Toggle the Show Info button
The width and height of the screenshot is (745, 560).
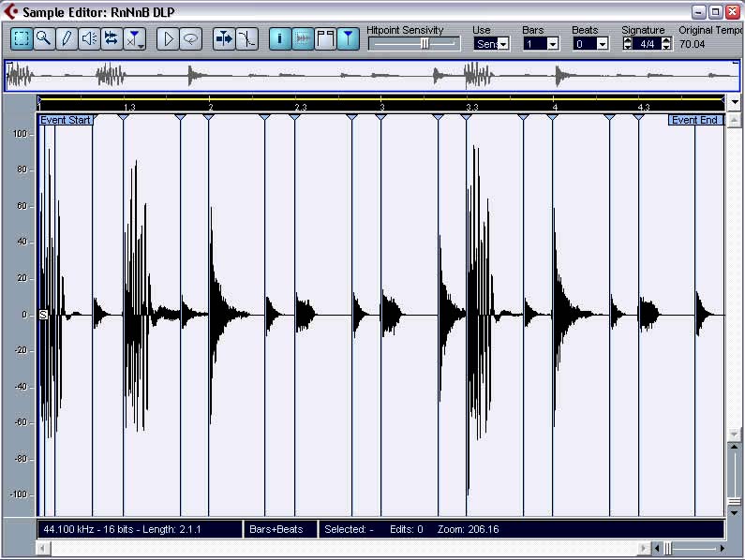[279, 38]
